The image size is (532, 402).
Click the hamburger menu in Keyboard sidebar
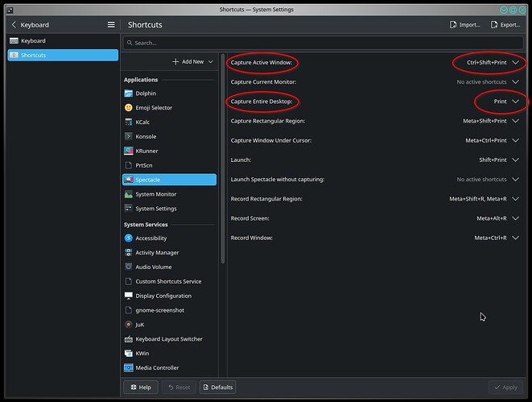click(x=111, y=25)
